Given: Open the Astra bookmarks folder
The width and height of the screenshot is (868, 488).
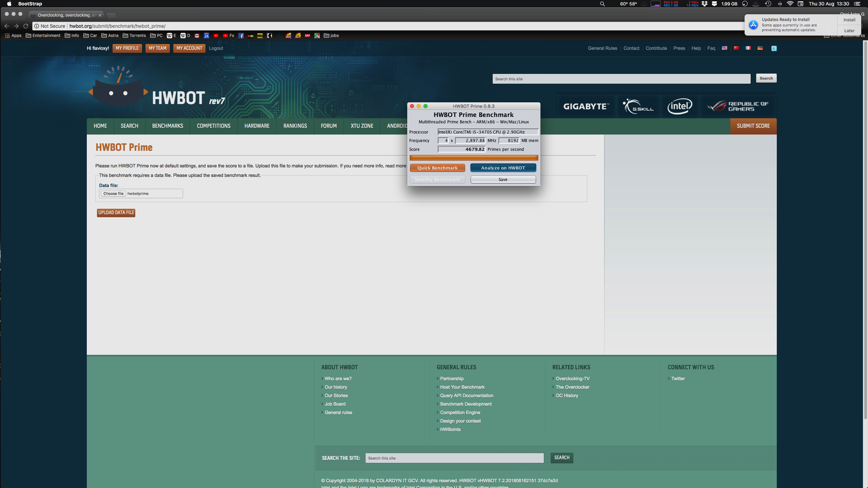Looking at the screenshot, I should pyautogui.click(x=110, y=36).
